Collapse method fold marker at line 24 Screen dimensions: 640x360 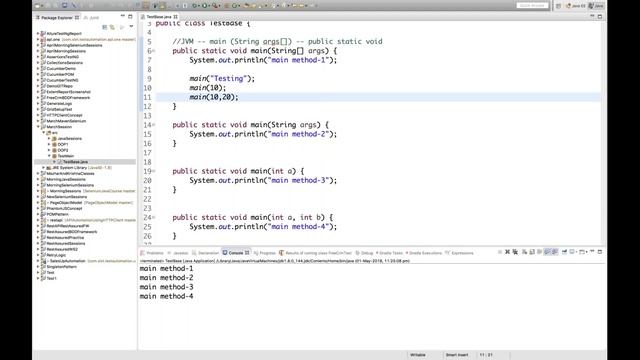pyautogui.click(x=154, y=218)
